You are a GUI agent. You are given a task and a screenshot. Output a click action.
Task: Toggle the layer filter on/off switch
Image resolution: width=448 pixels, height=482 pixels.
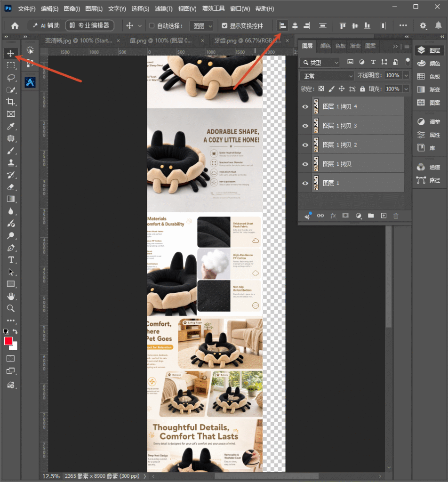click(408, 62)
